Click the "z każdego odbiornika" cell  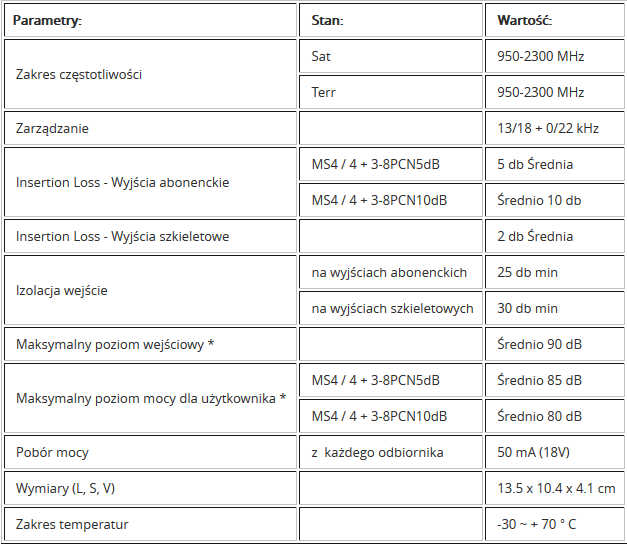tap(377, 452)
